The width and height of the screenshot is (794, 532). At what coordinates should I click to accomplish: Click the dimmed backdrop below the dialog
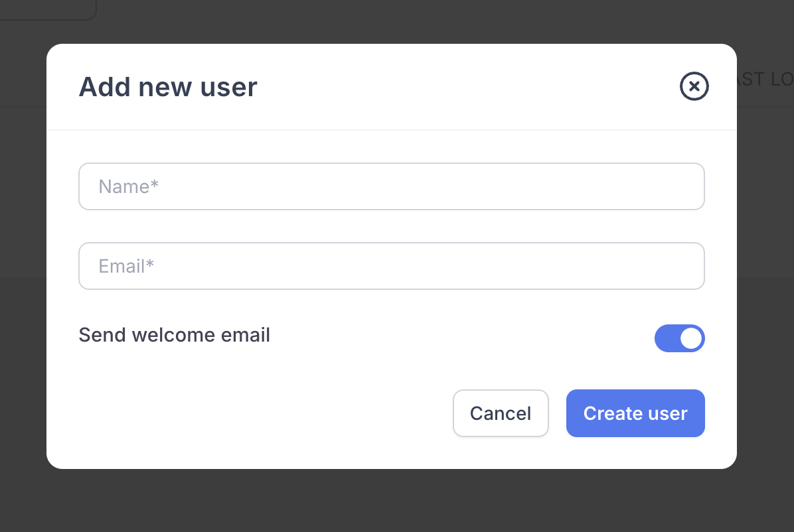[x=397, y=502]
